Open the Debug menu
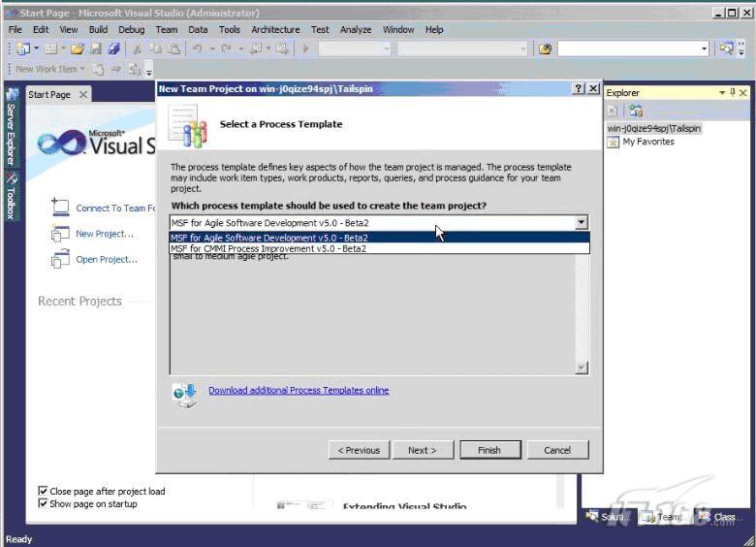The image size is (756, 547). [x=131, y=29]
